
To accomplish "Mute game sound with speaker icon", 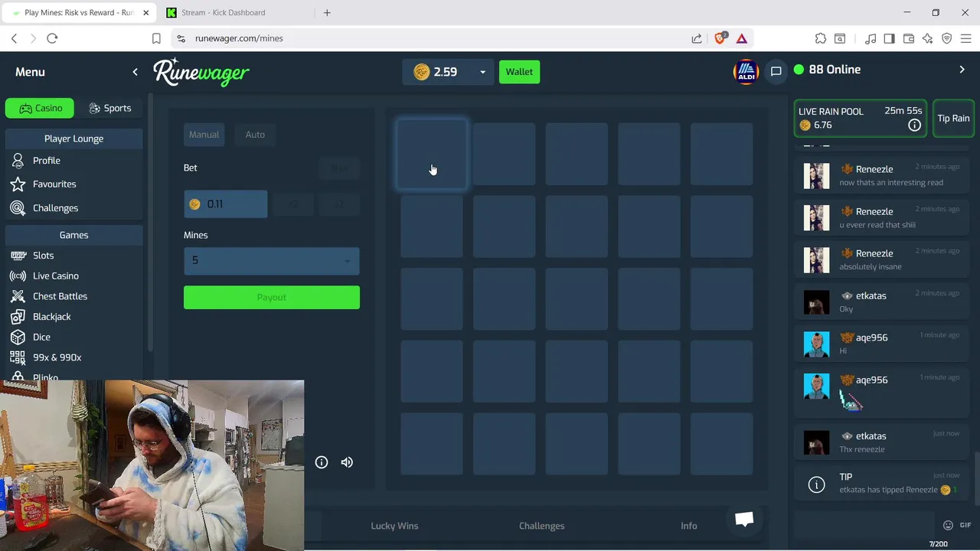I will (x=347, y=462).
